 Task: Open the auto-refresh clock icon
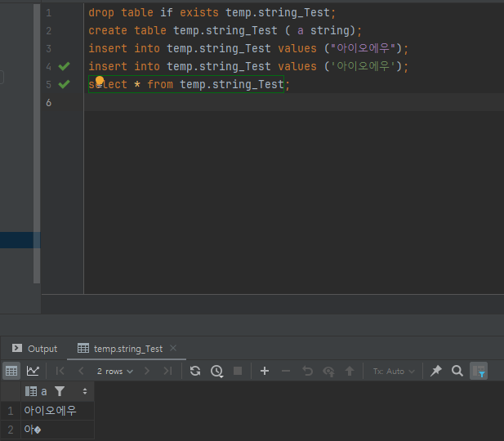coord(217,372)
